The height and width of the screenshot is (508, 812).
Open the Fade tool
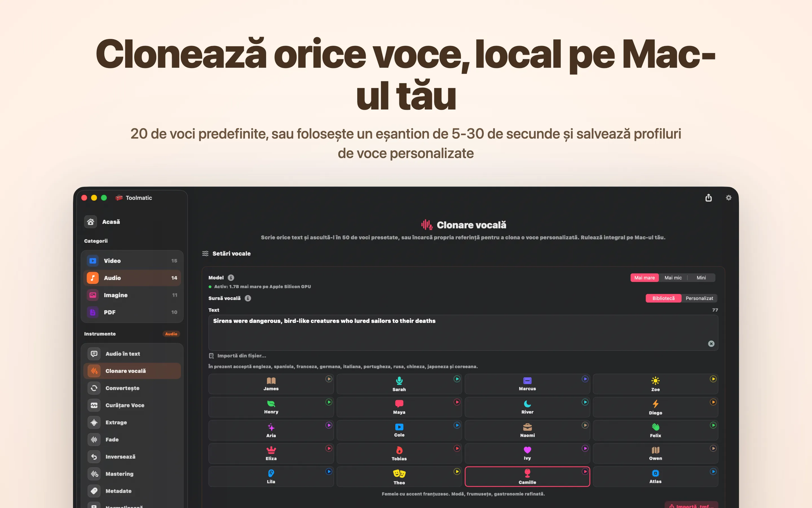tap(132, 439)
